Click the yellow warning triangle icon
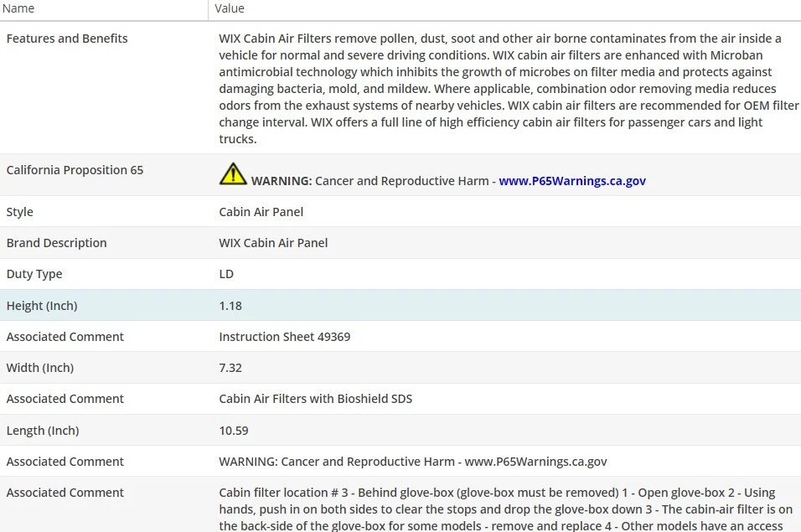801x532 pixels. [233, 174]
